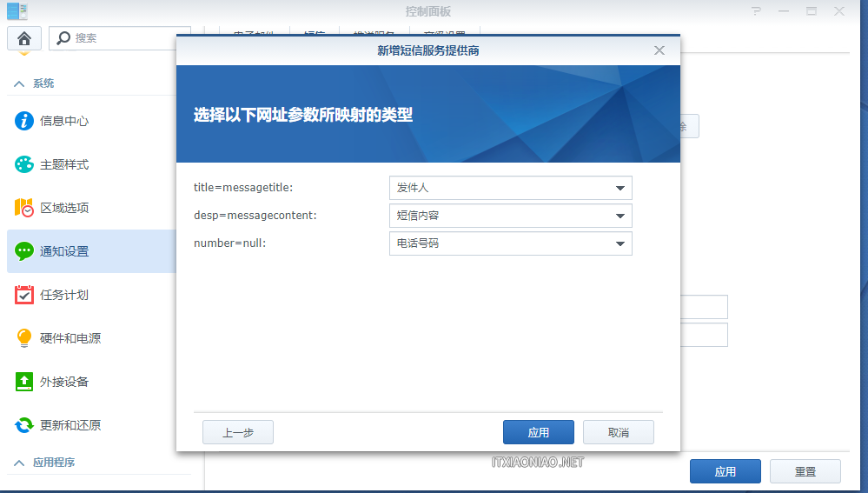Open the Theme Style (主题样式) palette icon
The height and width of the screenshot is (493, 868).
coord(24,164)
